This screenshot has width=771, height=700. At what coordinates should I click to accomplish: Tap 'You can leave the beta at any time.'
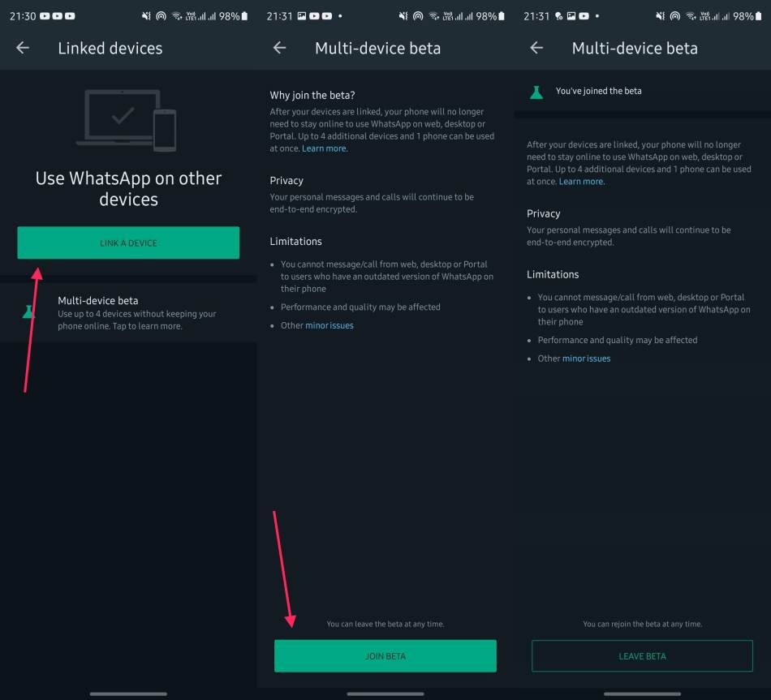coord(385,624)
